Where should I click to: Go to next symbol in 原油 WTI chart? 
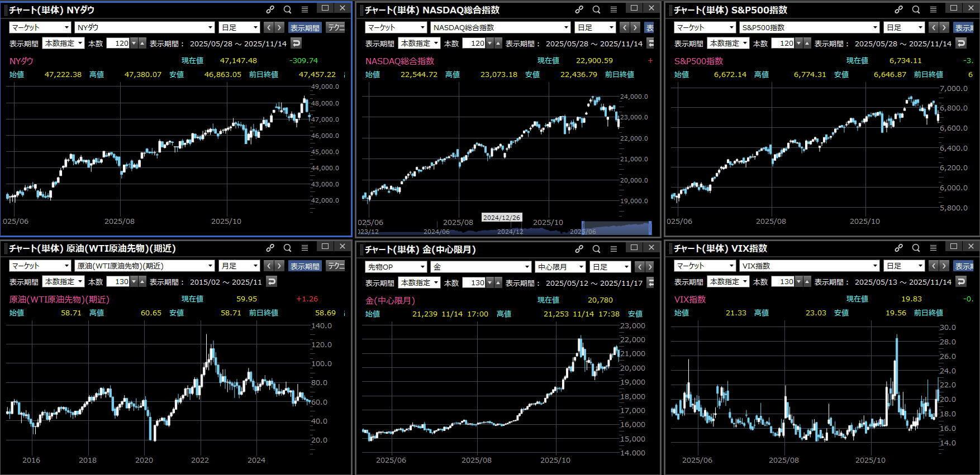point(279,266)
